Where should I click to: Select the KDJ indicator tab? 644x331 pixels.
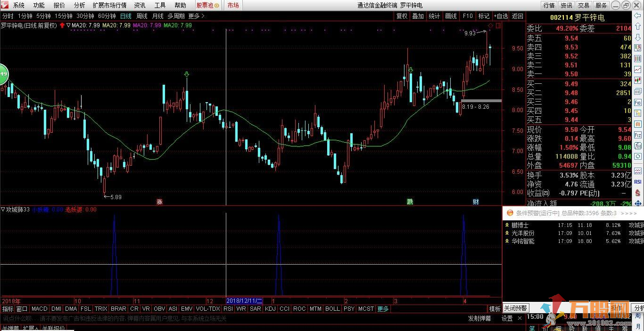[x=270, y=309]
